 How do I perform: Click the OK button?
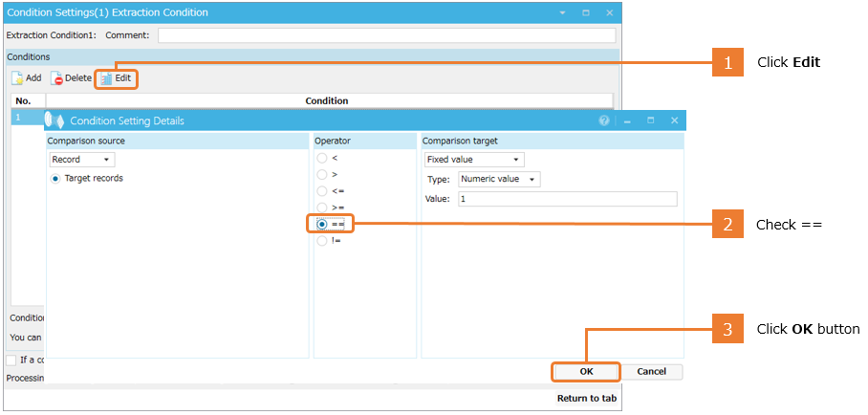click(586, 371)
